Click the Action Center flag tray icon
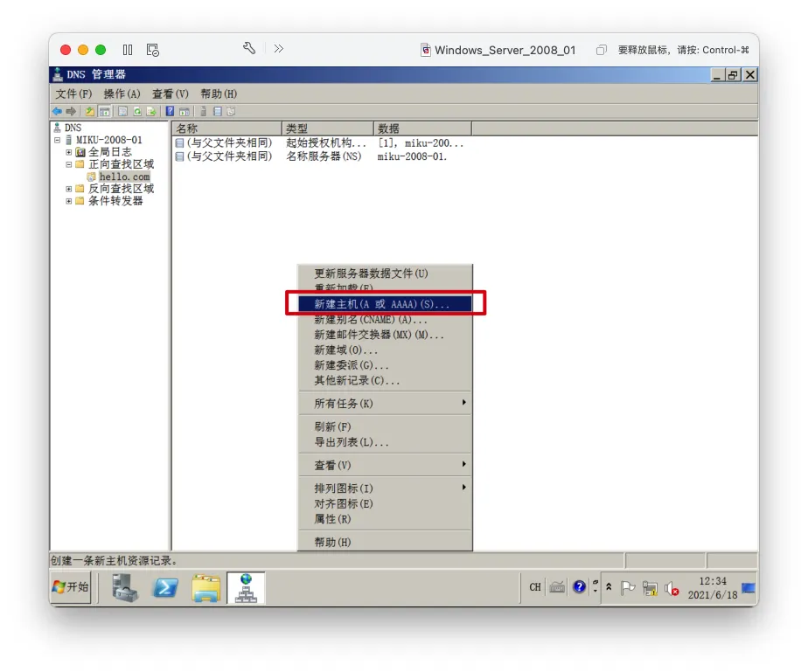The width and height of the screenshot is (808, 672). tap(627, 587)
